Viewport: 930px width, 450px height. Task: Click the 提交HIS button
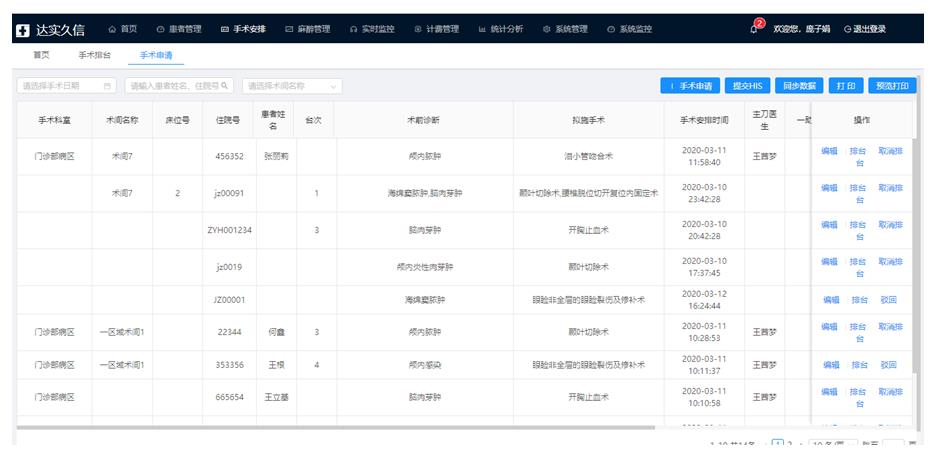click(x=747, y=86)
